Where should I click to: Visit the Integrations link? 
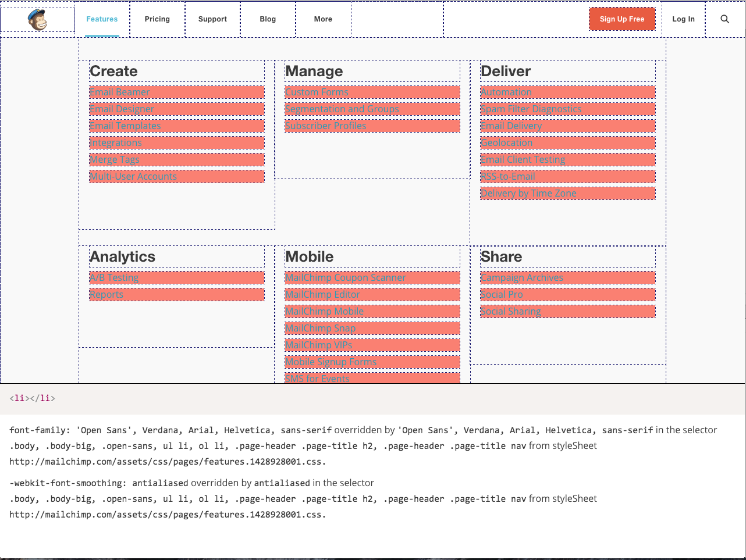point(116,142)
